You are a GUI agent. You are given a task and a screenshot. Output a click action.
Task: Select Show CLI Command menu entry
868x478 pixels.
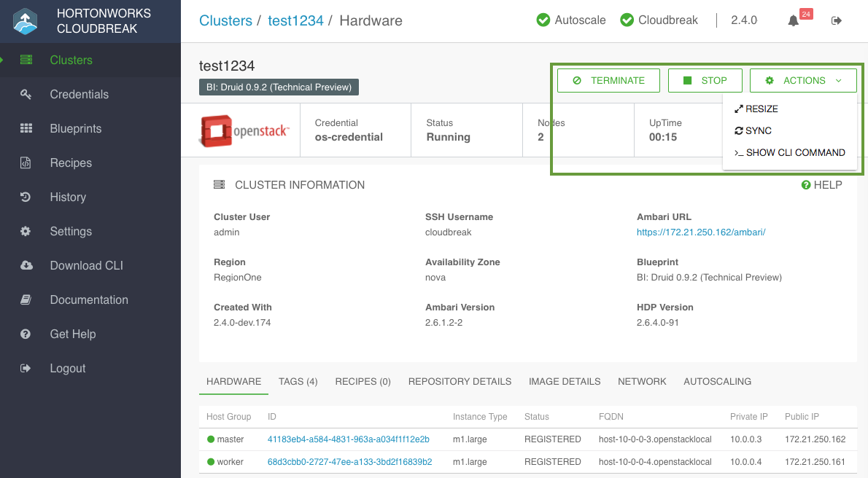pos(789,153)
